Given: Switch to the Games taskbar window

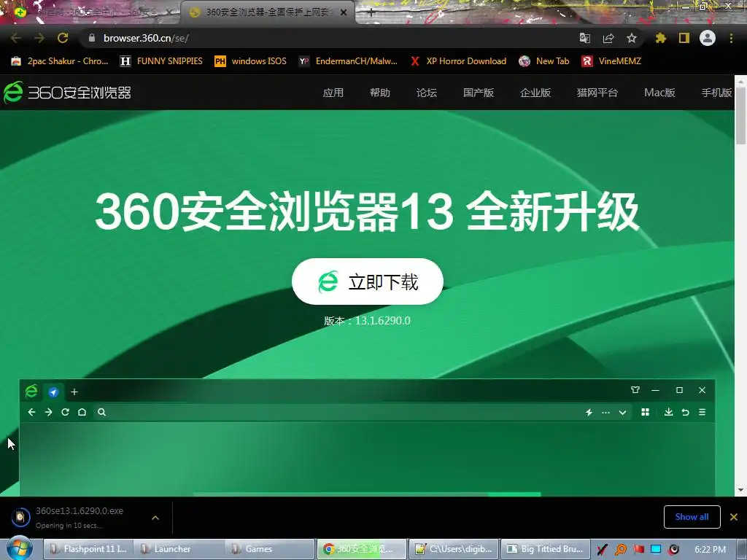Looking at the screenshot, I should 270,549.
